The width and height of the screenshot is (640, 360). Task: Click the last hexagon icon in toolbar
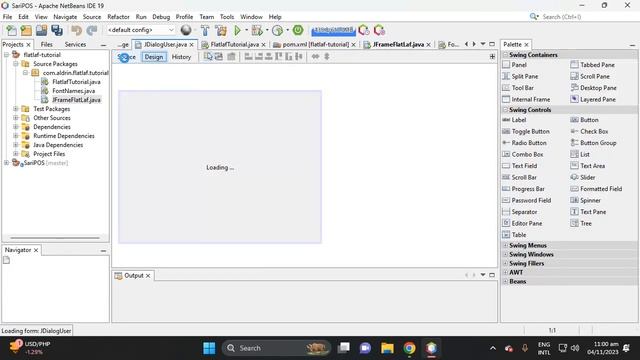379,30
